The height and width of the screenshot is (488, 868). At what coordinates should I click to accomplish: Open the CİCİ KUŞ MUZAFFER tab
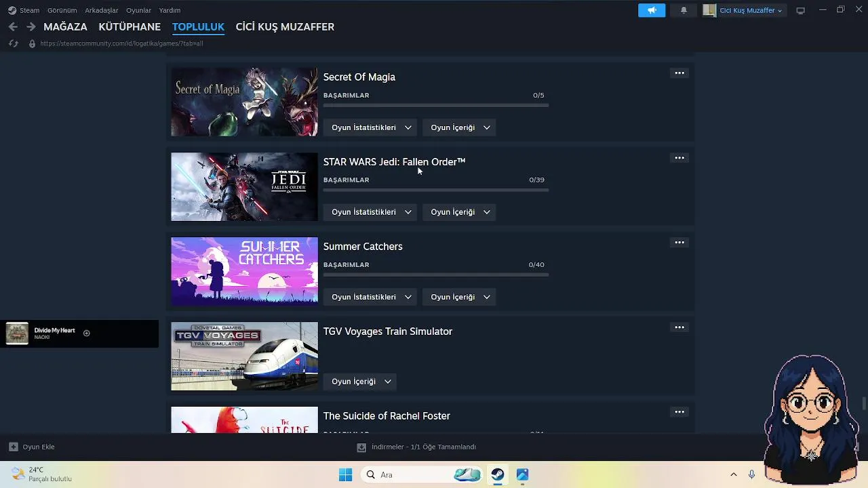[x=285, y=27]
